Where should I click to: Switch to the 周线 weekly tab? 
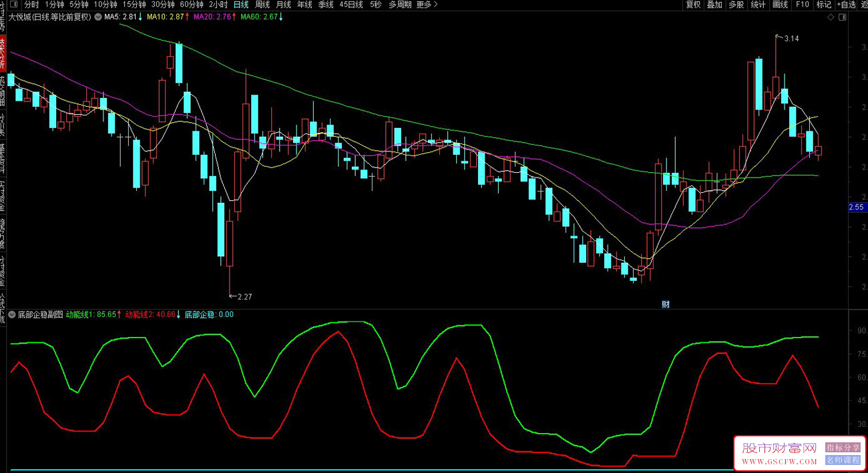coord(262,5)
